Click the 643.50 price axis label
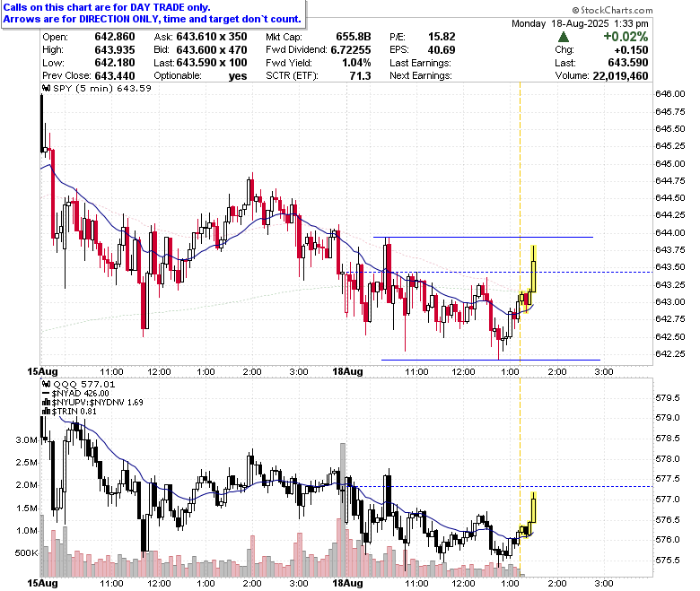700x591 pixels. pyautogui.click(x=670, y=266)
